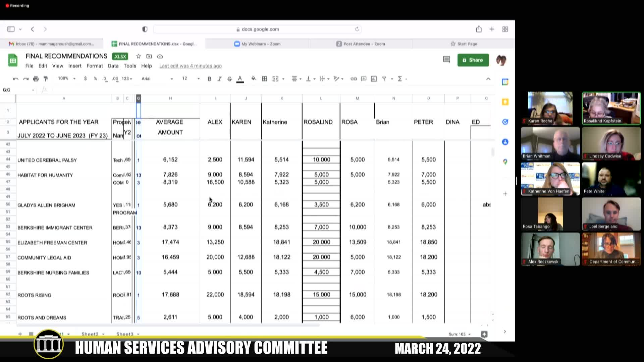The width and height of the screenshot is (644, 362).
Task: Print the spreadsheet using printer icon
Action: pos(36,79)
